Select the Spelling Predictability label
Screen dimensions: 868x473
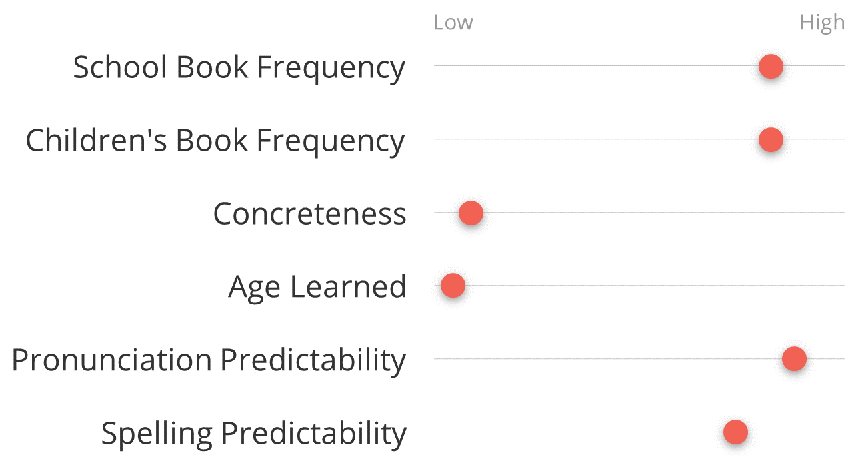coord(253,434)
